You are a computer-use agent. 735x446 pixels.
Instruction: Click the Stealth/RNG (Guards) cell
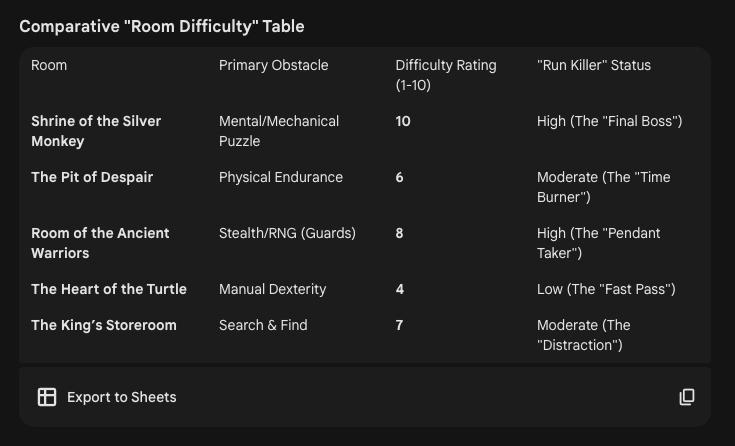pyautogui.click(x=287, y=233)
